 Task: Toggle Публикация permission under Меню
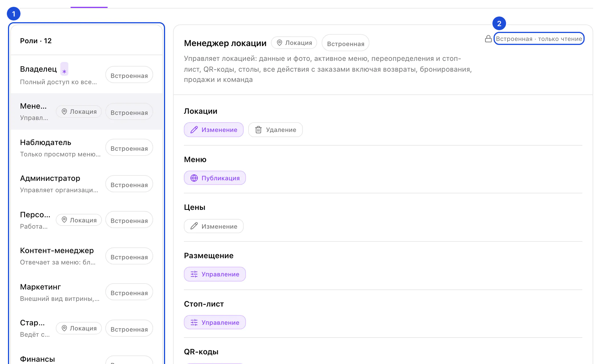pos(215,178)
